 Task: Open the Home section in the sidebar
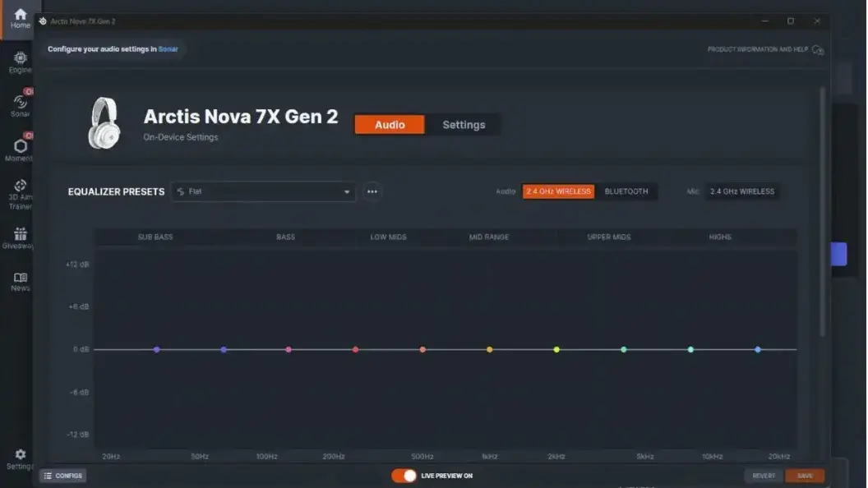pyautogui.click(x=20, y=18)
